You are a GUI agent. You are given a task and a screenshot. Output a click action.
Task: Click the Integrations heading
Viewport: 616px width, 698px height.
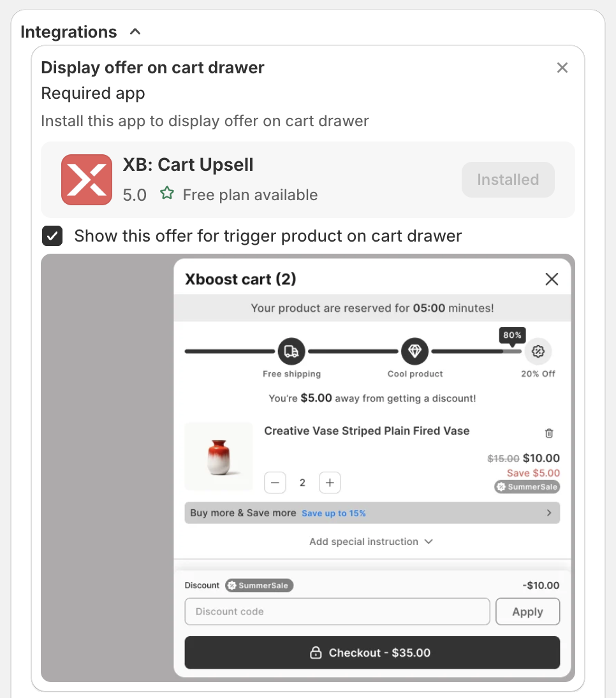[x=69, y=32]
